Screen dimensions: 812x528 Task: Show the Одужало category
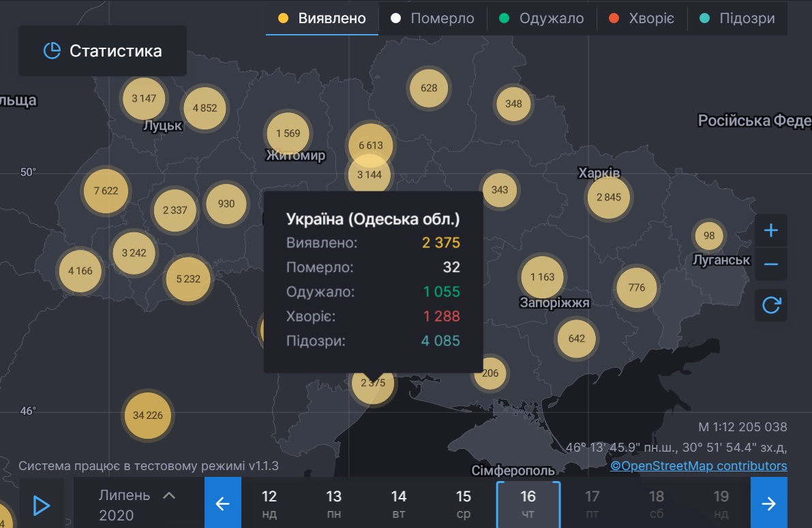tap(542, 18)
